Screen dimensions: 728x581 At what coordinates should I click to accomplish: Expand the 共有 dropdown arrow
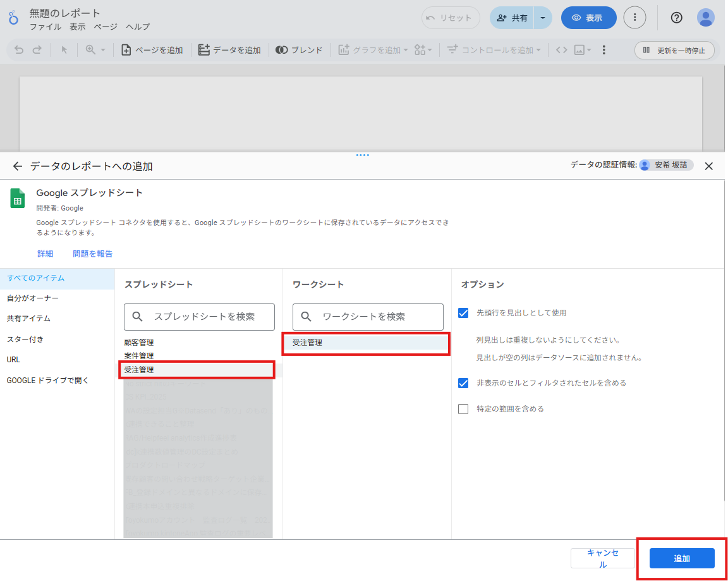(x=543, y=18)
